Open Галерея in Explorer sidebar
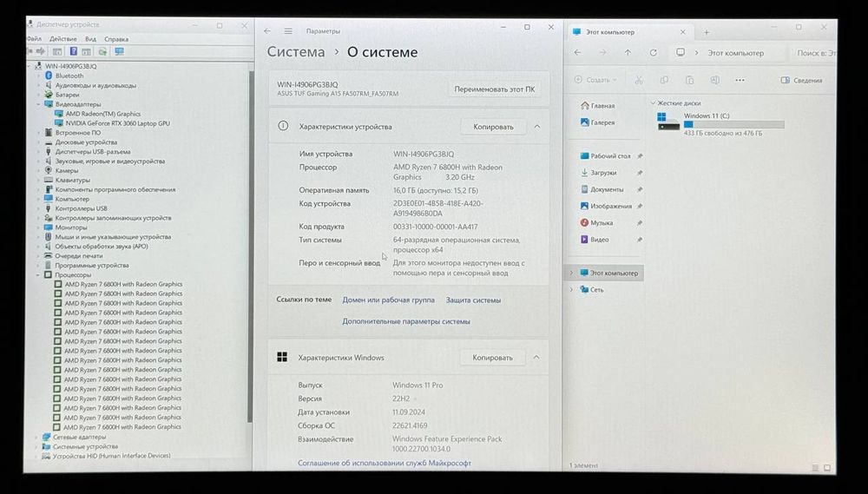 597,122
